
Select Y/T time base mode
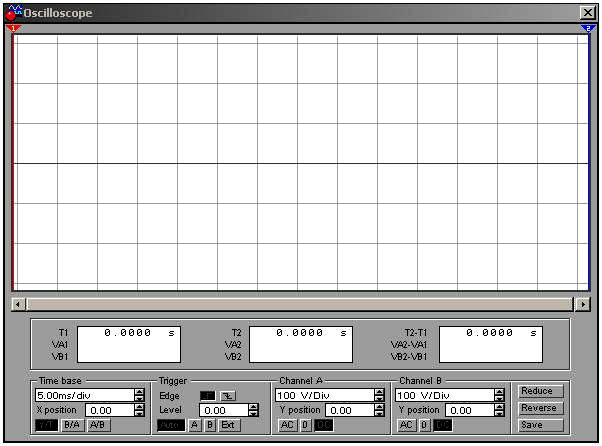click(46, 425)
